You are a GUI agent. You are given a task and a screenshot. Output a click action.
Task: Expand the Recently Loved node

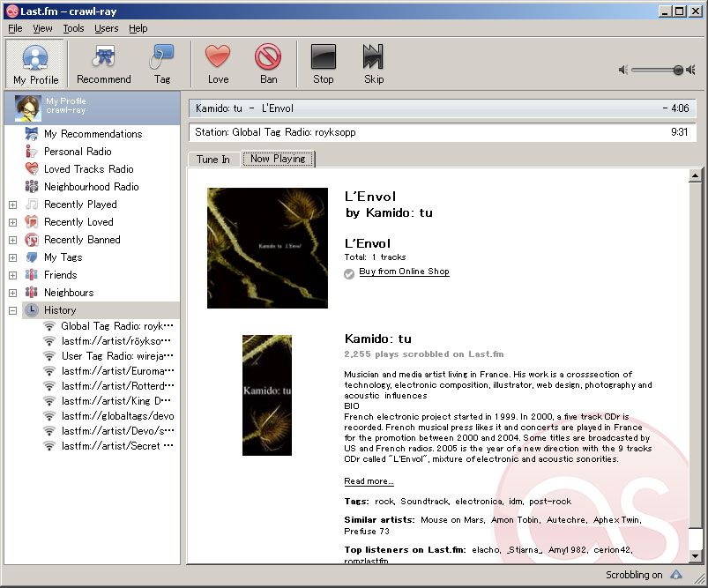click(x=12, y=222)
